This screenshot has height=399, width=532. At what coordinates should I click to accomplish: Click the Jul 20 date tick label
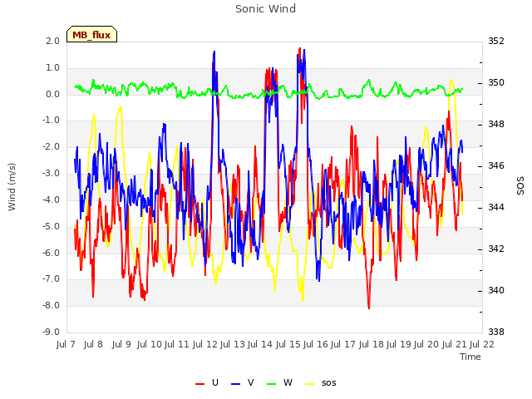[426, 344]
